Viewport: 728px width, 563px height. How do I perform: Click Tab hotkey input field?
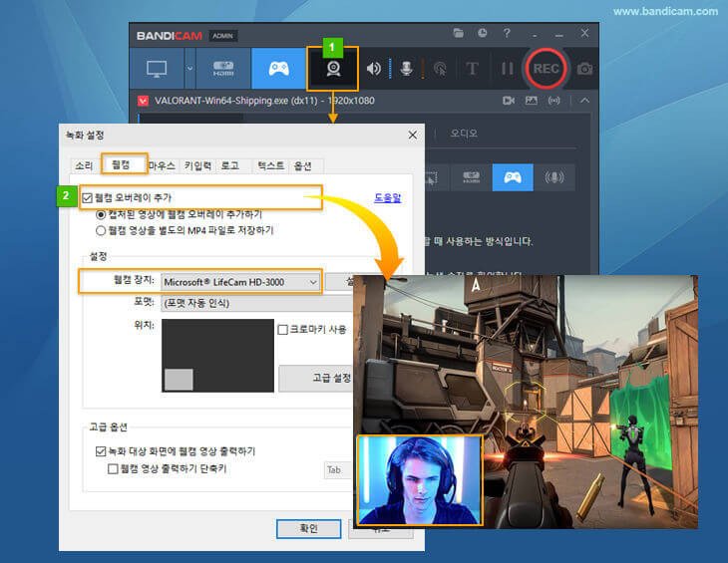coord(338,469)
